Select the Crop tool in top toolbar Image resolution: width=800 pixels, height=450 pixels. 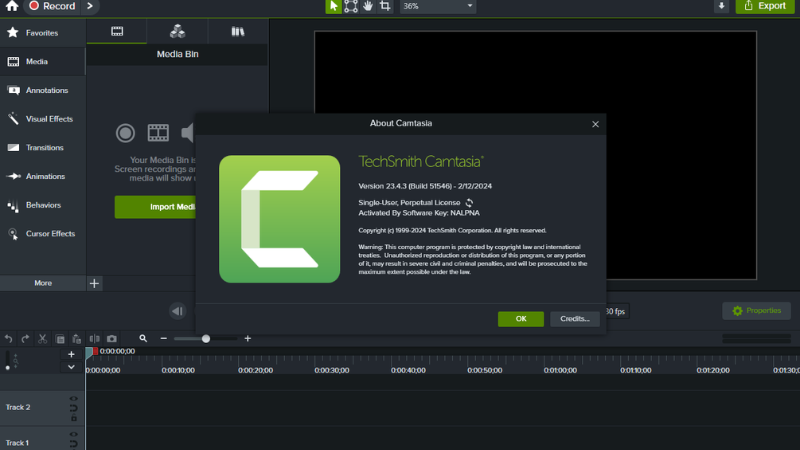click(x=385, y=6)
